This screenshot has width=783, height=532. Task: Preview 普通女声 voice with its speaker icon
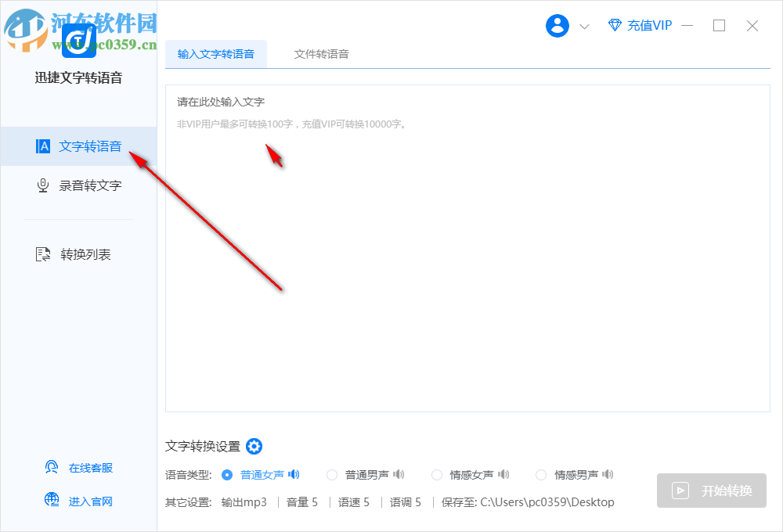click(x=293, y=474)
